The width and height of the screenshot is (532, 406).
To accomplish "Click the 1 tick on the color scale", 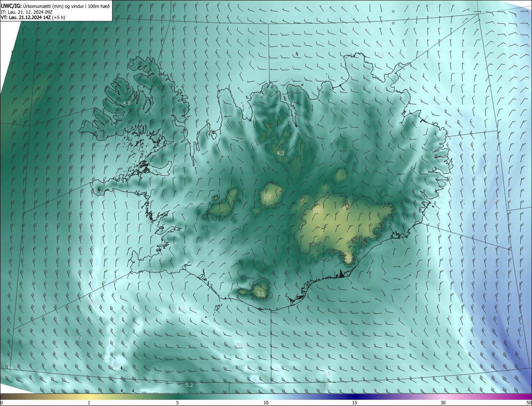I will [89, 403].
